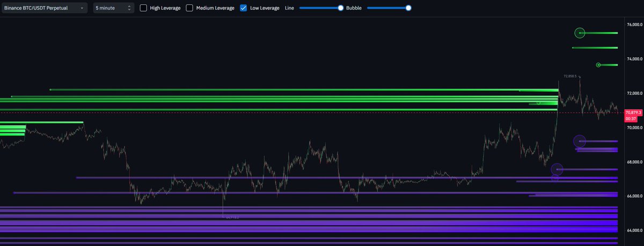The width and height of the screenshot is (644, 246).
Task: Click the Line slider handle
Action: 341,8
